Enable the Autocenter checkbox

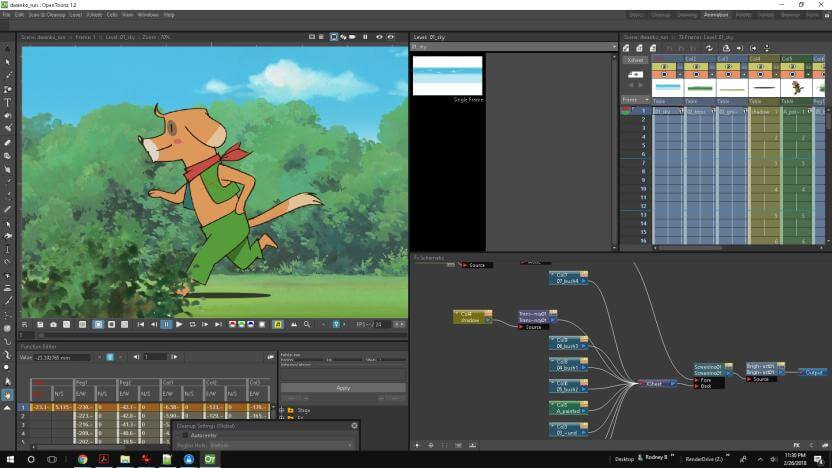click(185, 435)
